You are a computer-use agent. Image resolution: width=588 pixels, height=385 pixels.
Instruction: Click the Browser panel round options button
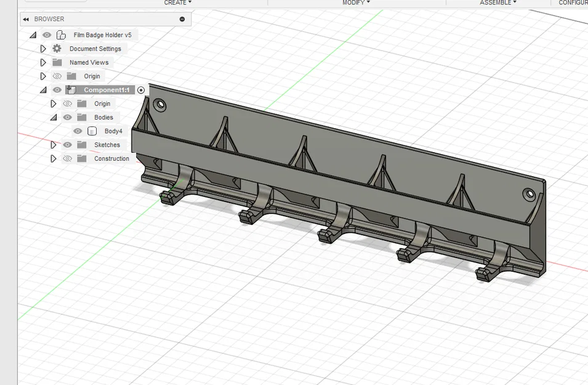click(182, 19)
